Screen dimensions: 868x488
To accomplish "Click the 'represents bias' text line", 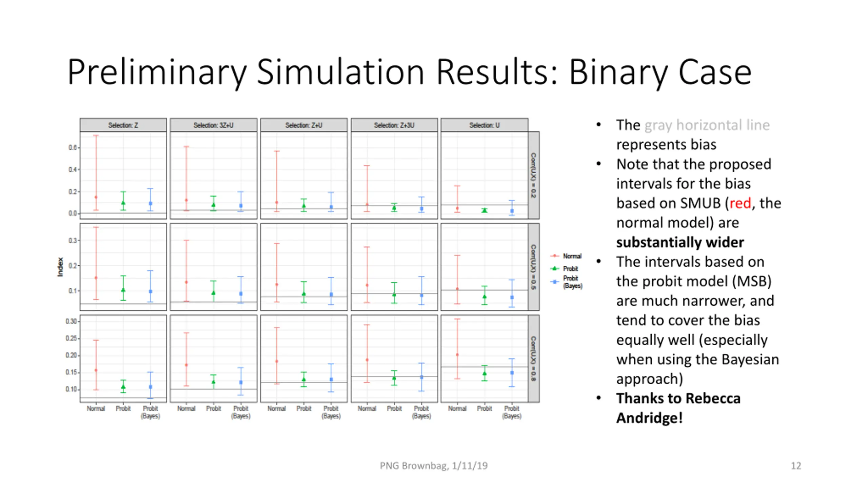I will tap(666, 144).
